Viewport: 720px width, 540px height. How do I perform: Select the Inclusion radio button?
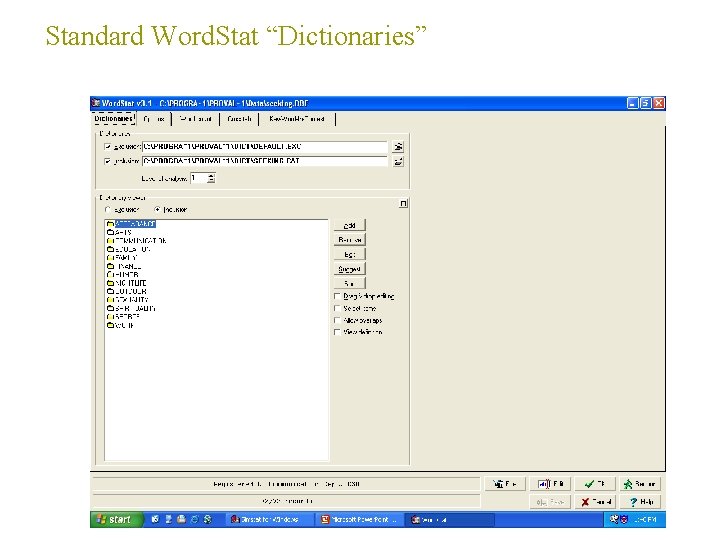pos(157,209)
